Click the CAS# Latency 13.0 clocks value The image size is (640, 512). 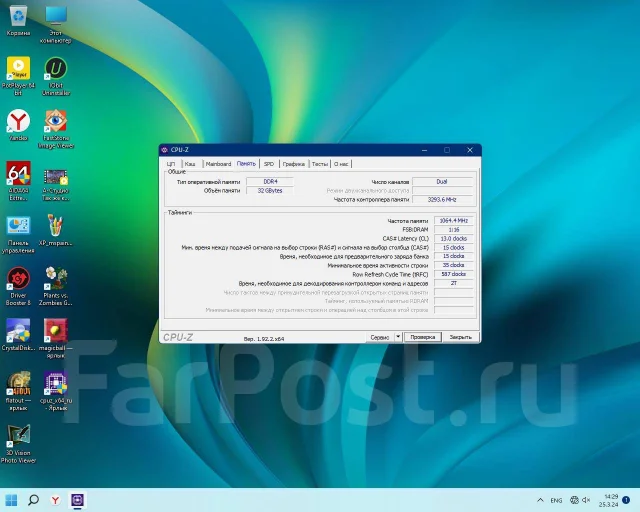click(x=453, y=238)
